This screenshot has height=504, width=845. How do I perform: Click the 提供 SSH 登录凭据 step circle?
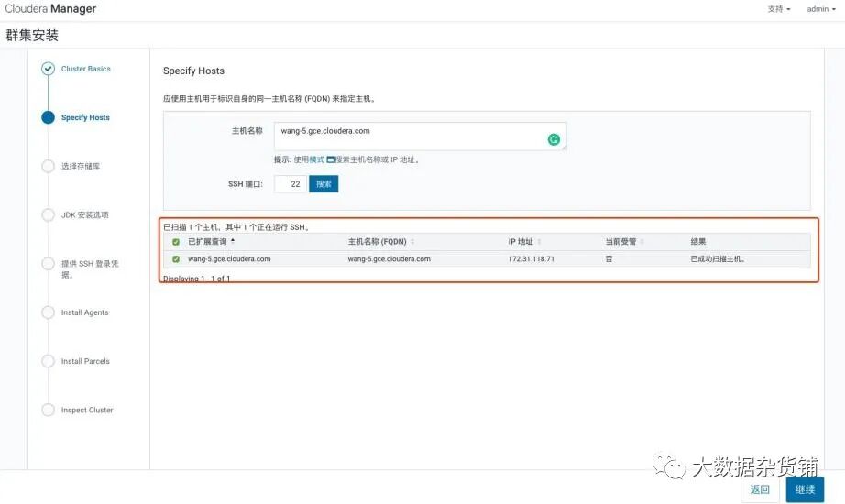tap(48, 264)
